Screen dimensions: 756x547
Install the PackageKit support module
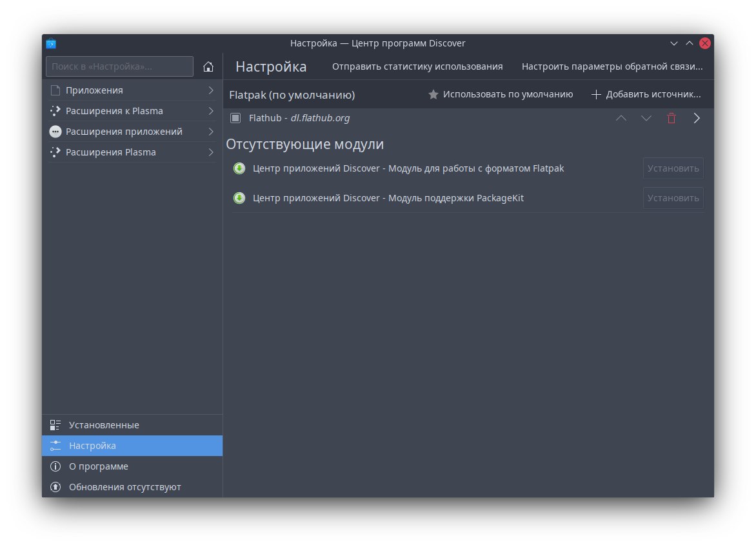pyautogui.click(x=673, y=198)
